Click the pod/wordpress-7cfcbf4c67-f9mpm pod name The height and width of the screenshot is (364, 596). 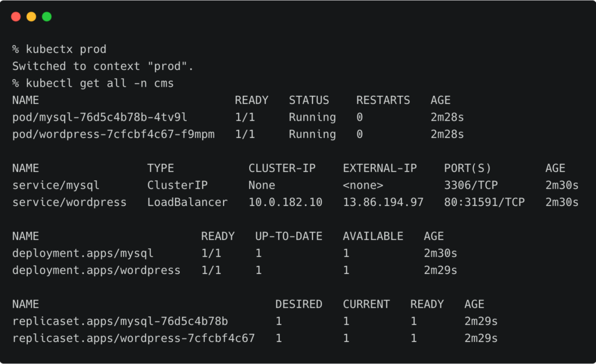coord(113,134)
